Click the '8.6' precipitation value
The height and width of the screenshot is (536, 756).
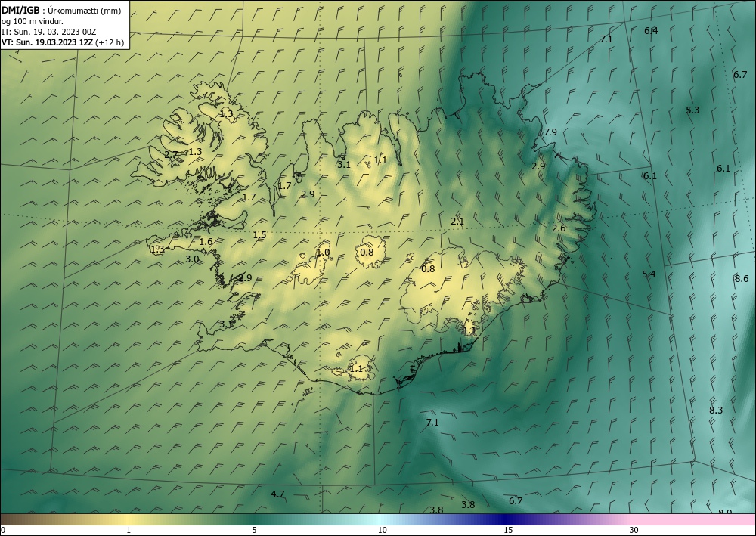[742, 279]
